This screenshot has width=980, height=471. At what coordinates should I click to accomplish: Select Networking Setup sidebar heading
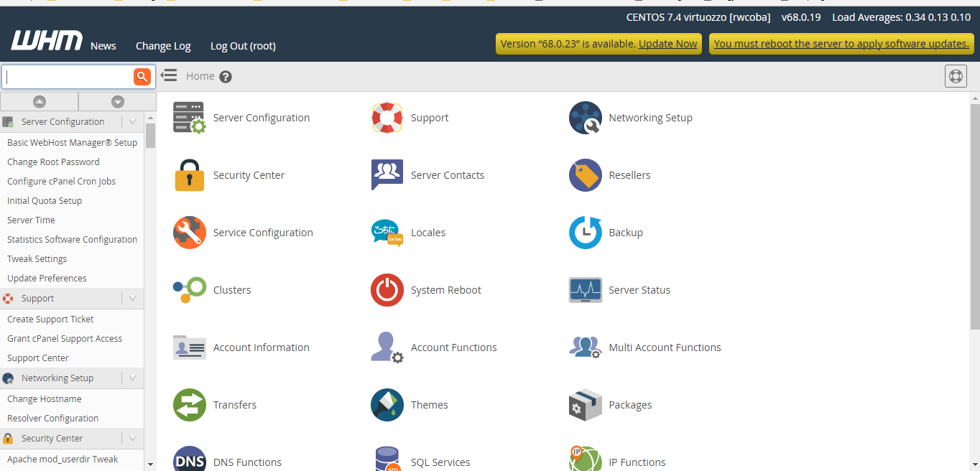tap(57, 378)
